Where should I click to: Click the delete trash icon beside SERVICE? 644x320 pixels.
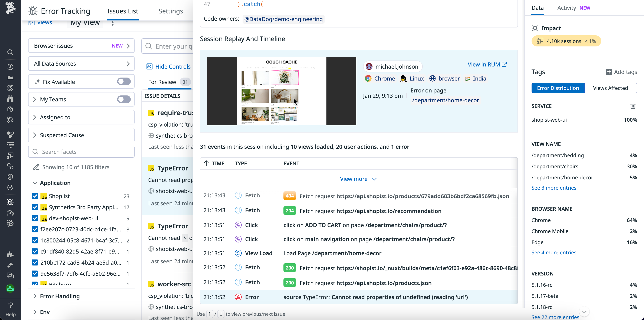633,106
